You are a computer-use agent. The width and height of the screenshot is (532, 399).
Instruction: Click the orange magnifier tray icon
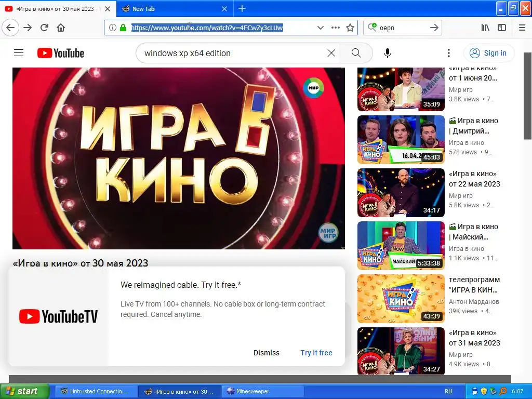(x=503, y=391)
